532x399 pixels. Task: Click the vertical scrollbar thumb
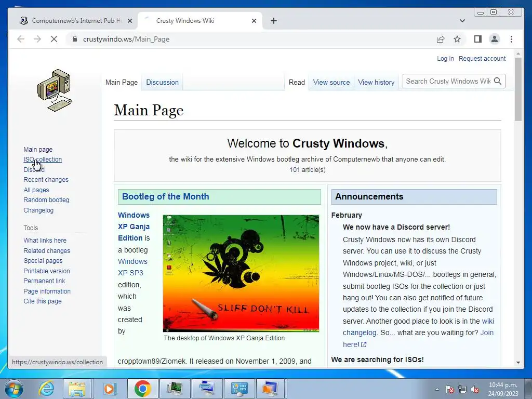518,89
